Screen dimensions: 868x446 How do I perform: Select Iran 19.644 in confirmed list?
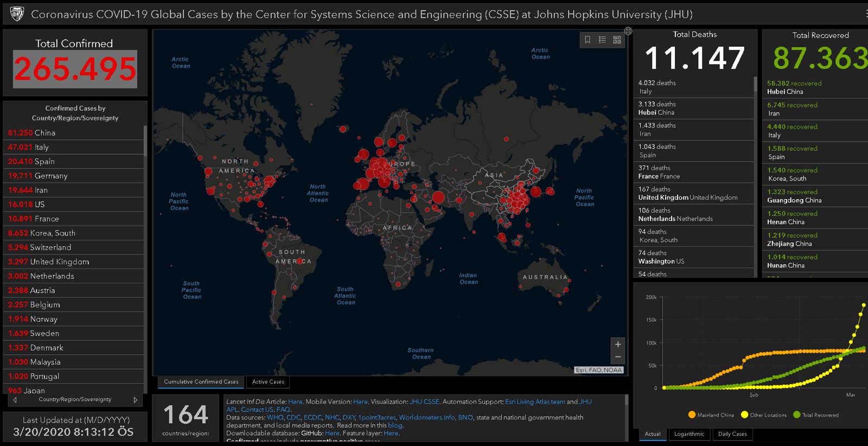73,190
